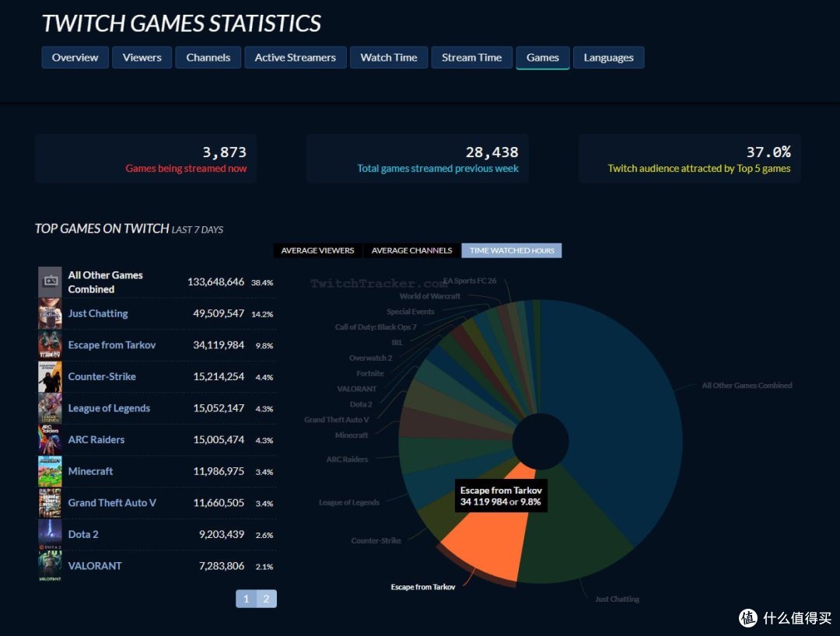Click the Minecraft chart label

(x=352, y=435)
